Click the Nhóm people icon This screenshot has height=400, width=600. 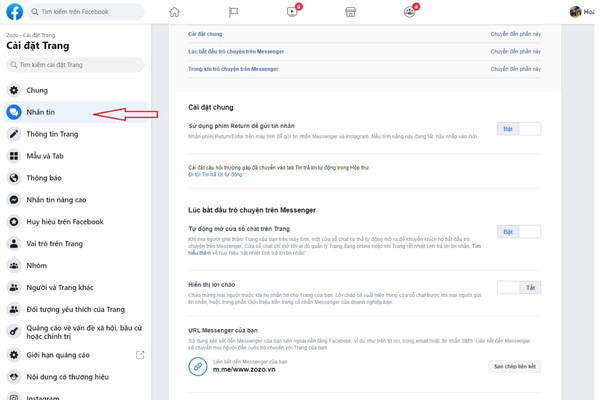click(x=14, y=265)
